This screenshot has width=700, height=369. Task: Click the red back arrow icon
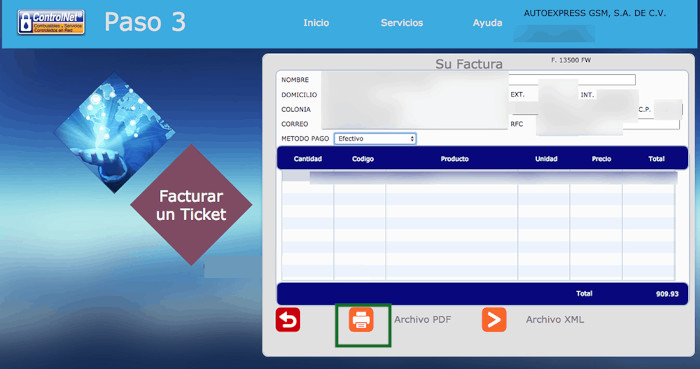288,319
